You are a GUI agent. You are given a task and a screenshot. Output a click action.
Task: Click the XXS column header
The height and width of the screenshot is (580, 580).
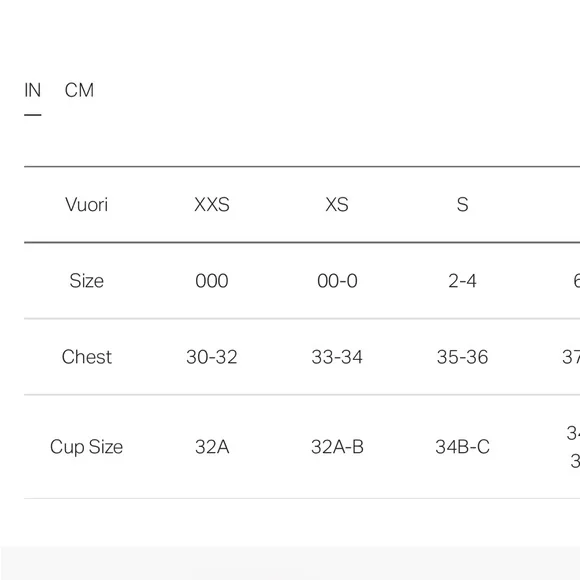tap(212, 205)
